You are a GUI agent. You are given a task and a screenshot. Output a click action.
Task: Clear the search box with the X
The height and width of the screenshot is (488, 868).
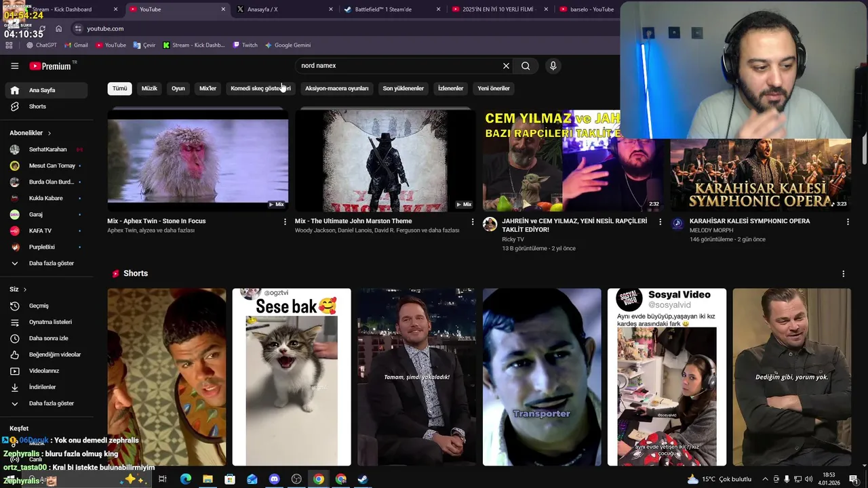pyautogui.click(x=506, y=66)
